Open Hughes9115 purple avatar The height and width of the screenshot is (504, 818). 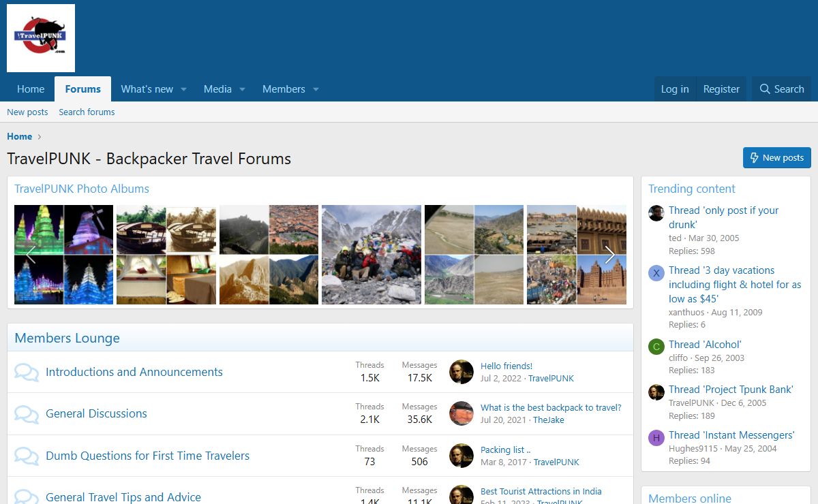(656, 437)
